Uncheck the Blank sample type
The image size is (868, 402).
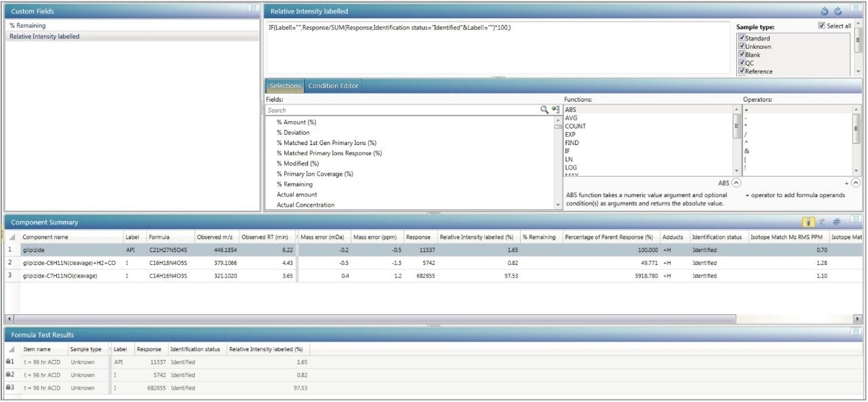(x=742, y=54)
